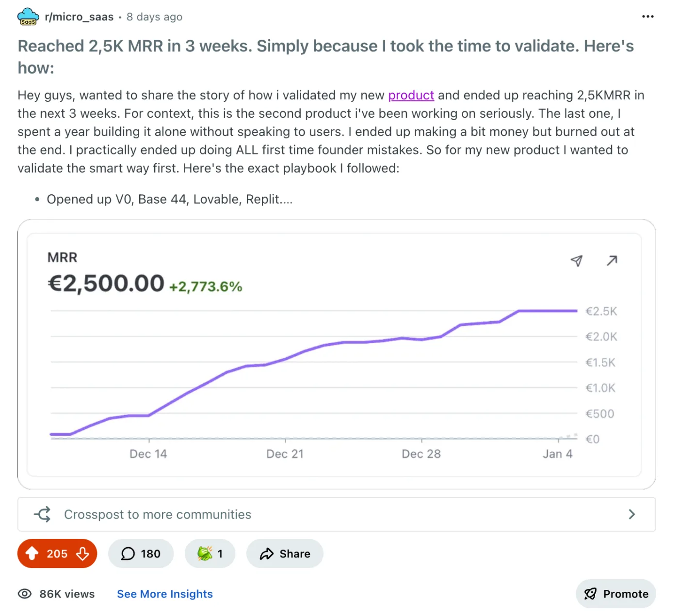This screenshot has height=616, width=679.
Task: Click the €2,500.00 MRR value
Action: [106, 284]
